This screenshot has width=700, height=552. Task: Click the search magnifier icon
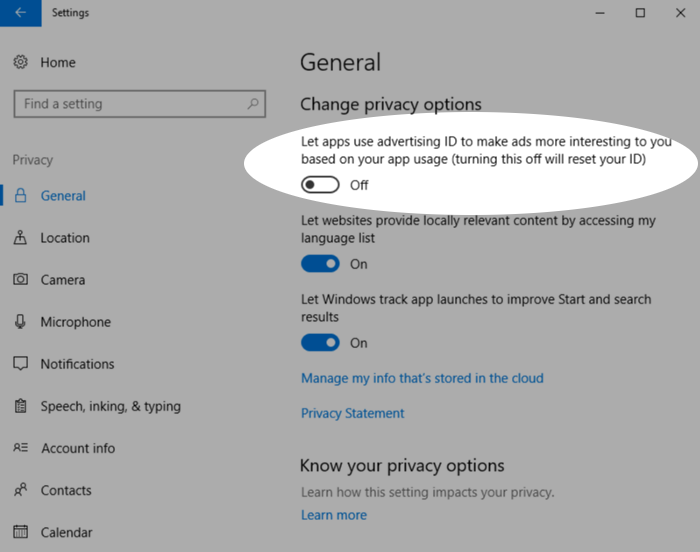253,103
